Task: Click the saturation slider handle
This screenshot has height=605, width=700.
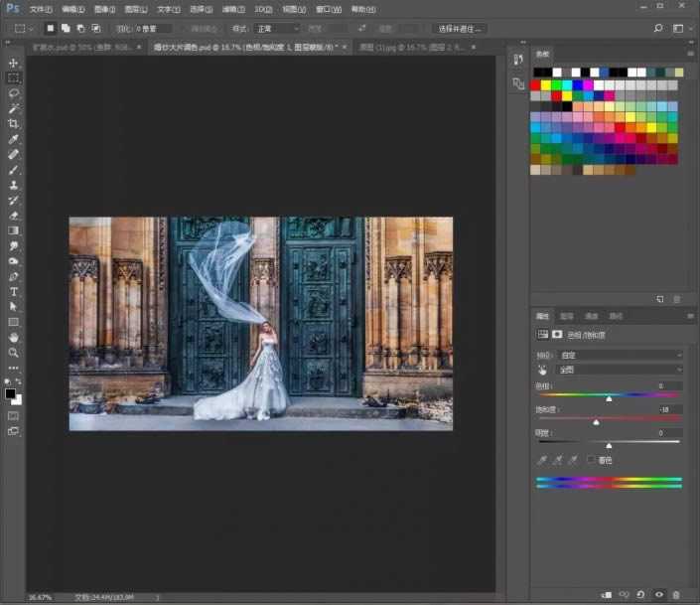Action: [x=596, y=422]
